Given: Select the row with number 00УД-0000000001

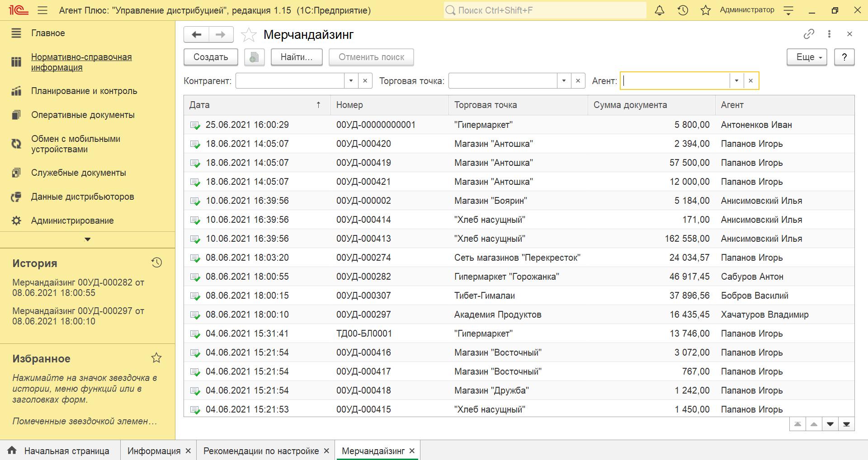Looking at the screenshot, I should click(x=519, y=125).
